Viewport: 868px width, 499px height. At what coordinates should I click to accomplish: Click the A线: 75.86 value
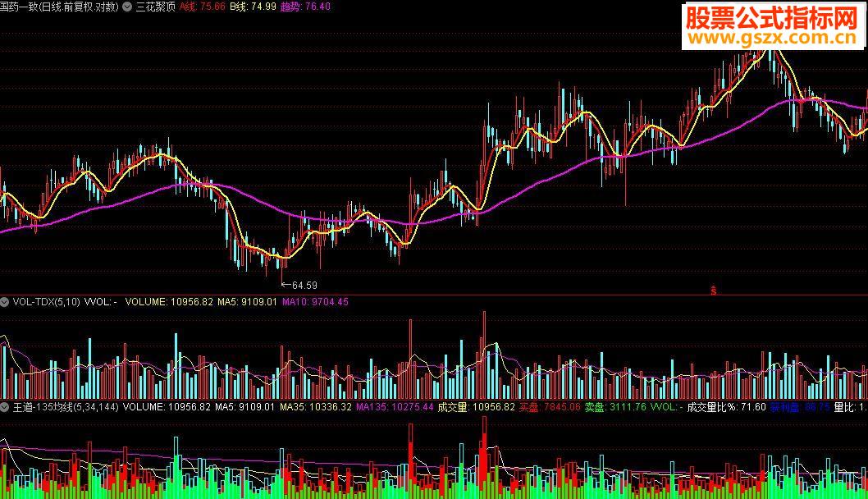(x=202, y=7)
